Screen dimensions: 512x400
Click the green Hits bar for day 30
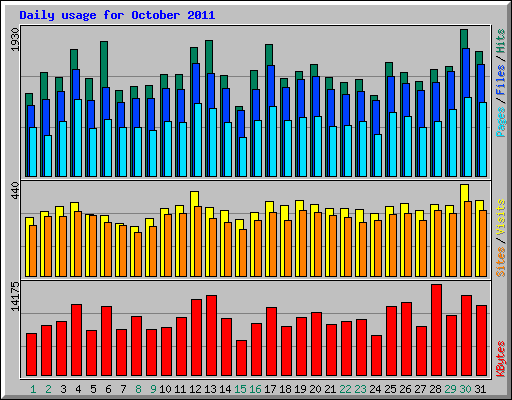point(464,39)
